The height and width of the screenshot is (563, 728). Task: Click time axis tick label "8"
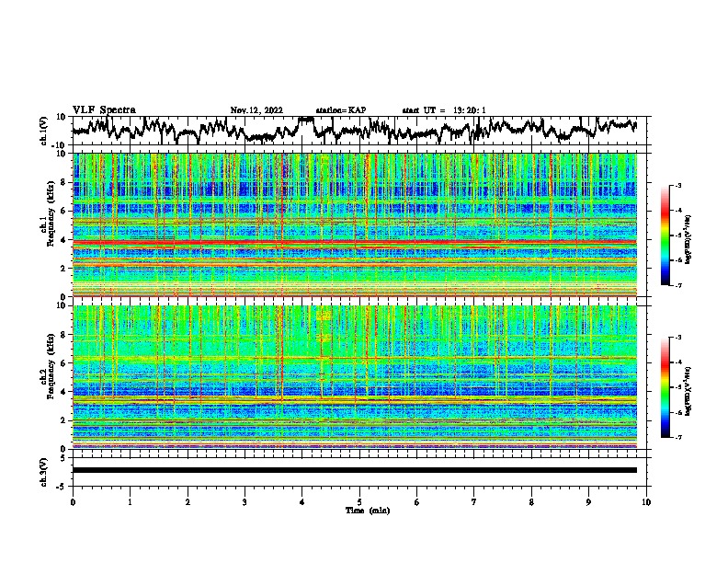tap(531, 502)
